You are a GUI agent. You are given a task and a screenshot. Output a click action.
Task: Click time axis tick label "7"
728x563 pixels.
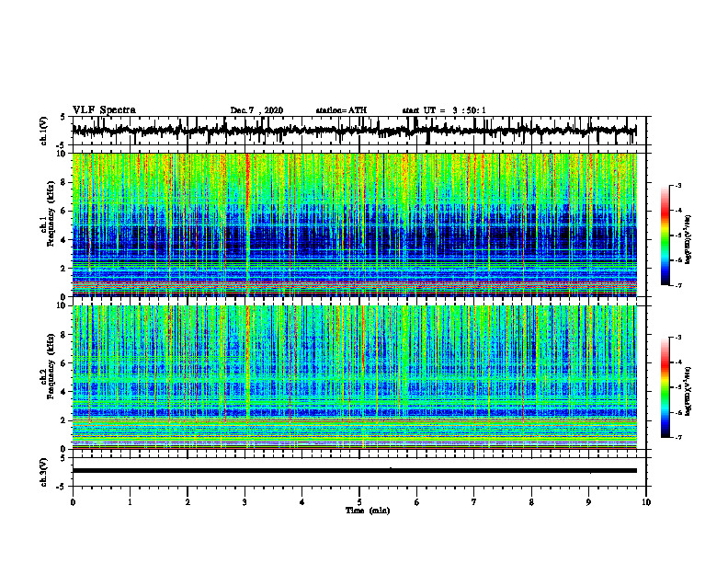pos(474,502)
